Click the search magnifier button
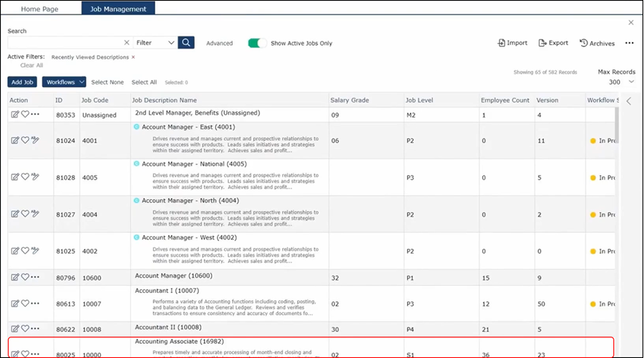The image size is (644, 358). coord(186,43)
